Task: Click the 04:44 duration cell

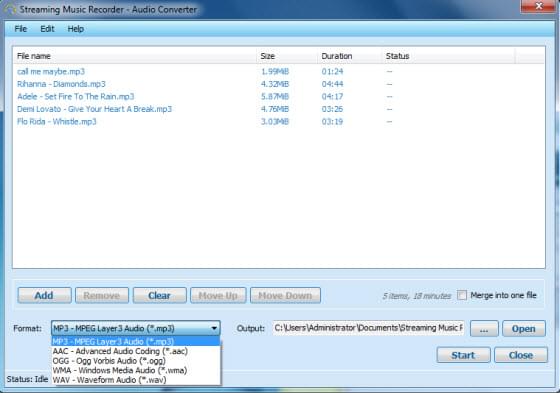Action: [x=332, y=84]
